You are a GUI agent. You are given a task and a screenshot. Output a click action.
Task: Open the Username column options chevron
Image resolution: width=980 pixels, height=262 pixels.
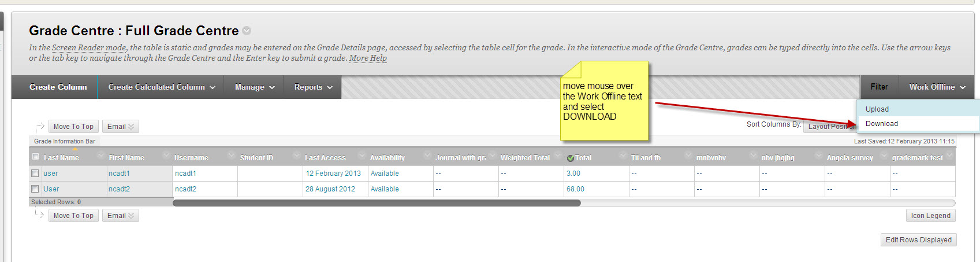point(232,156)
